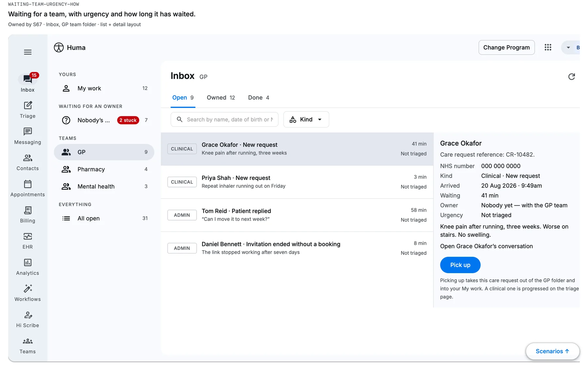Click the reference text 'CR-10482'

tap(519, 155)
